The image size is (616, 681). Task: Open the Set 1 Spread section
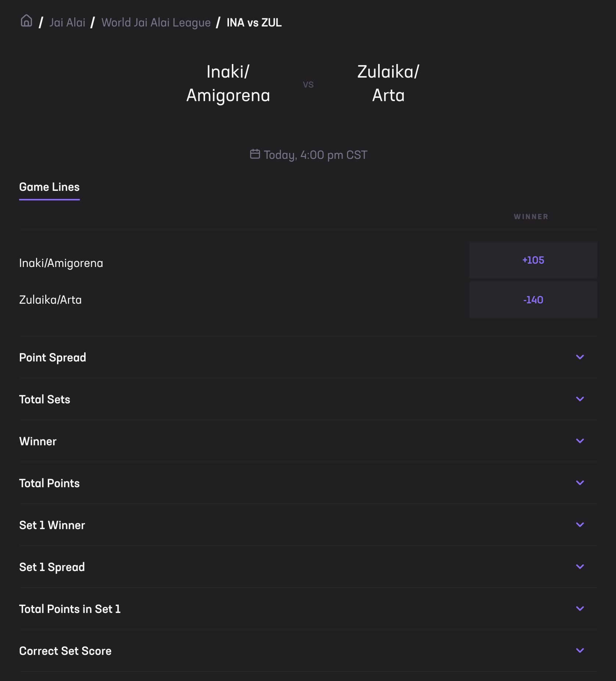point(580,567)
